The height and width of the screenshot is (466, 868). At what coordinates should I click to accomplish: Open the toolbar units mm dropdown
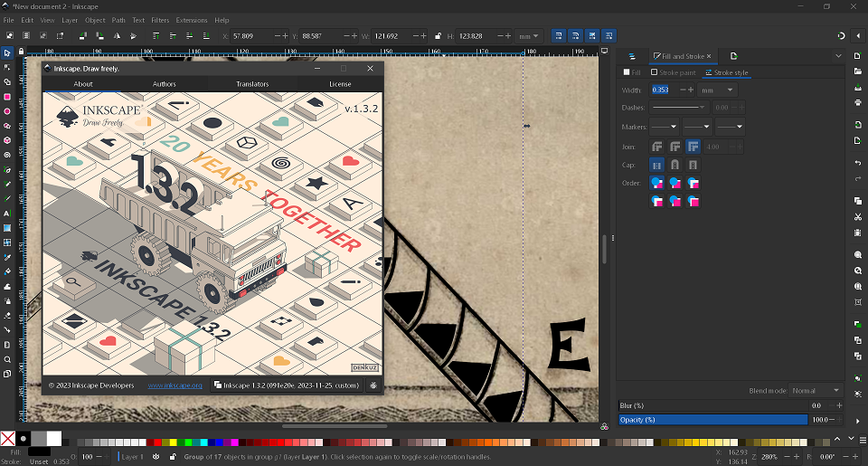click(529, 36)
